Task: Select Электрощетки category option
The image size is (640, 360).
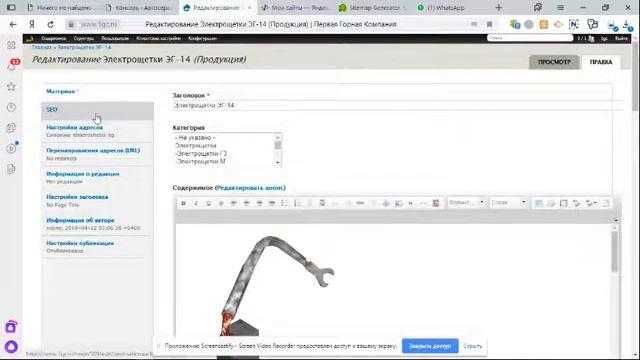Action: 196,146
